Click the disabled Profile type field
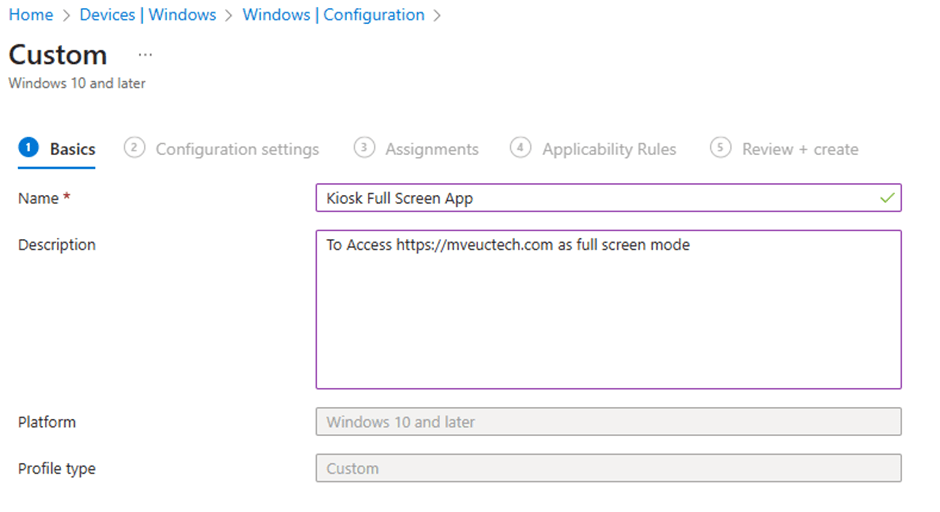940x512 pixels. coord(608,468)
